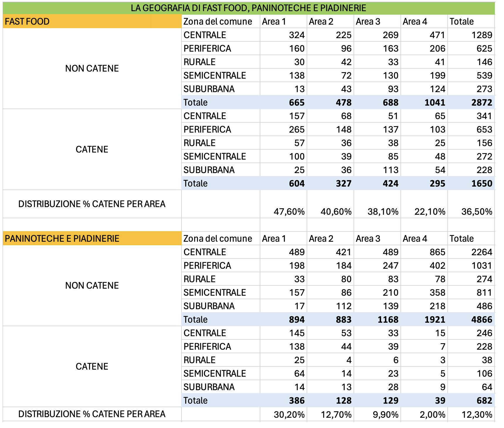The width and height of the screenshot is (504, 428).
Task: Select the fast food catene total 1650
Action: (x=471, y=183)
